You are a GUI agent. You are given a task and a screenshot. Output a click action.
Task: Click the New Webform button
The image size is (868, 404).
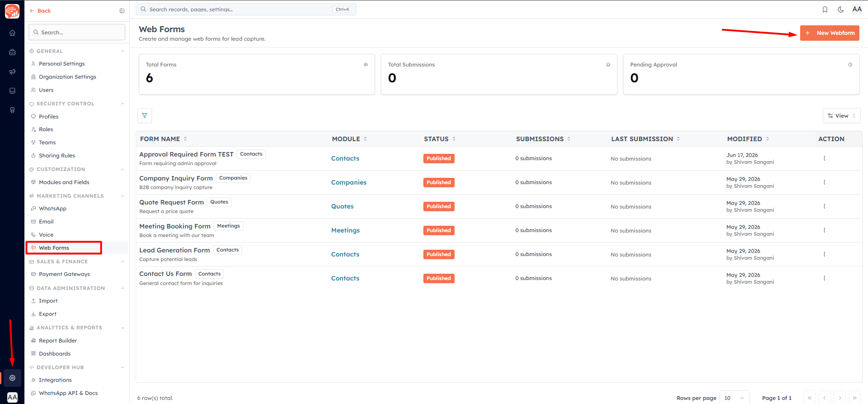click(830, 33)
